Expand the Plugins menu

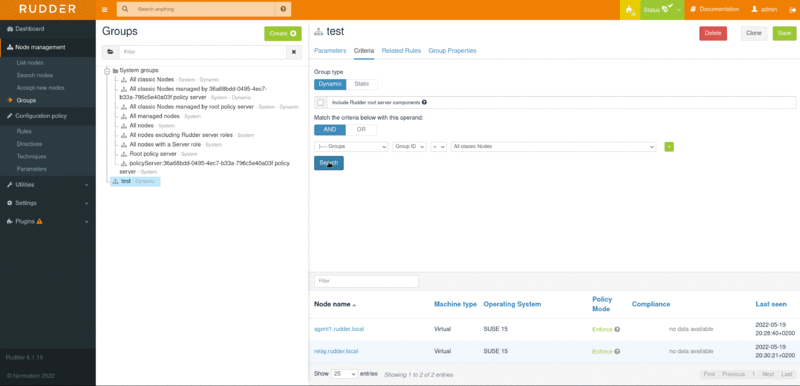click(47, 222)
